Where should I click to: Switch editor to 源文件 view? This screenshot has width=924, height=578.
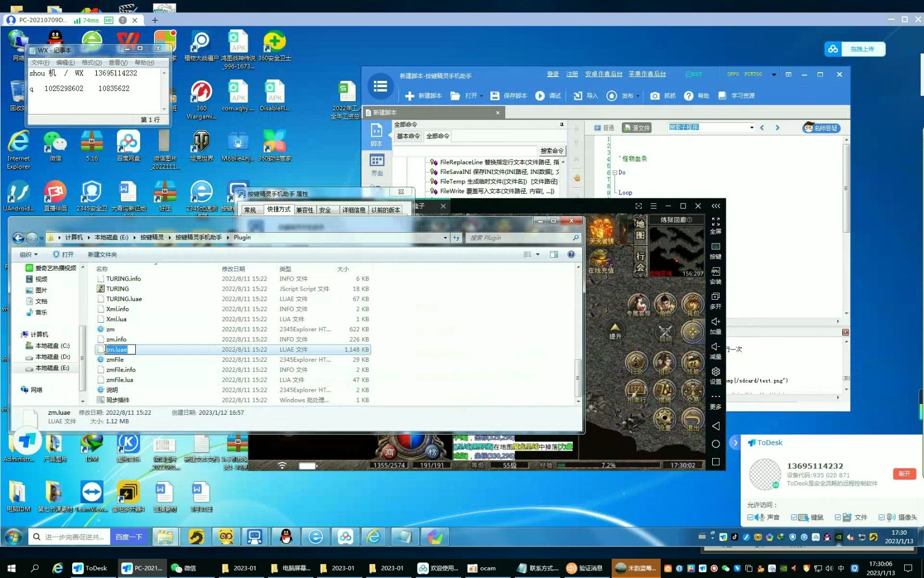coord(636,128)
